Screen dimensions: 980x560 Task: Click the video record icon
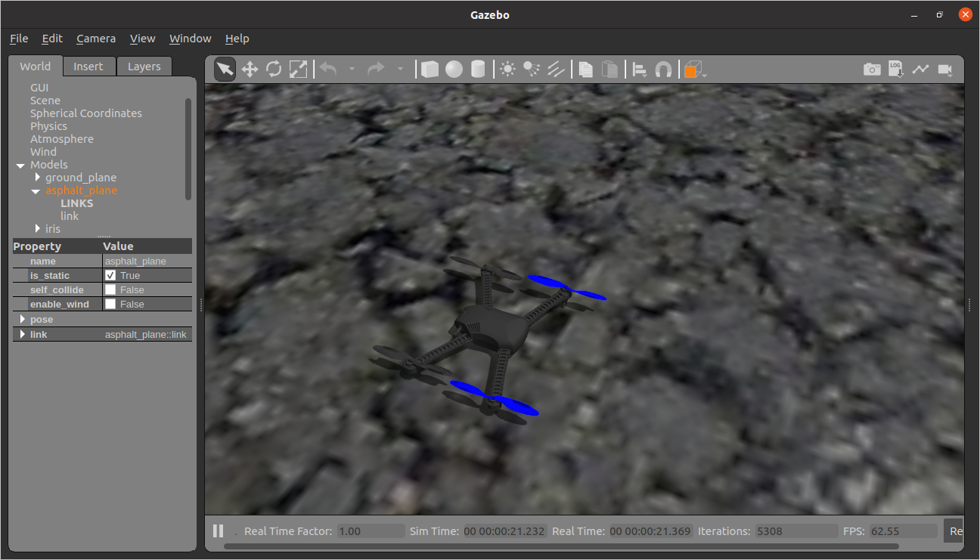tap(944, 69)
